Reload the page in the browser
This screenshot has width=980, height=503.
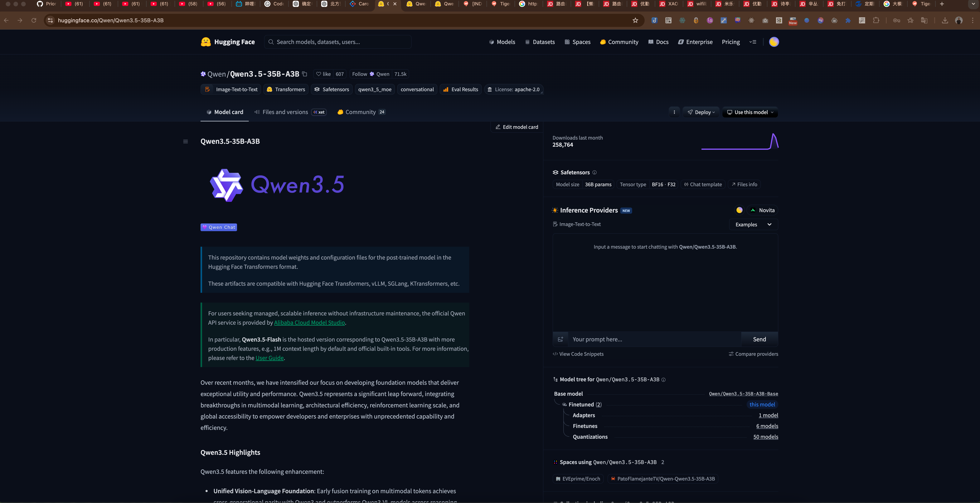pyautogui.click(x=34, y=21)
